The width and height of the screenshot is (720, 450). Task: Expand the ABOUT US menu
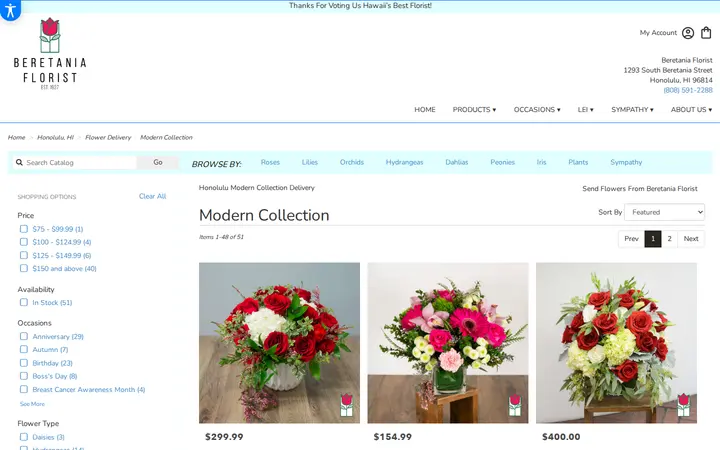point(691,110)
